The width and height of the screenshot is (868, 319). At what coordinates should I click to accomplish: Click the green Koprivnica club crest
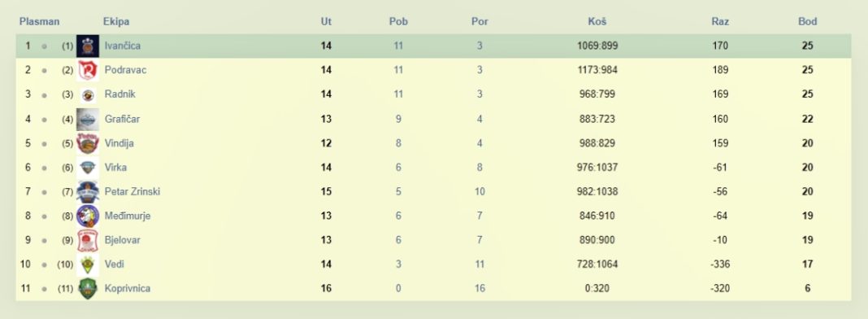coord(88,289)
